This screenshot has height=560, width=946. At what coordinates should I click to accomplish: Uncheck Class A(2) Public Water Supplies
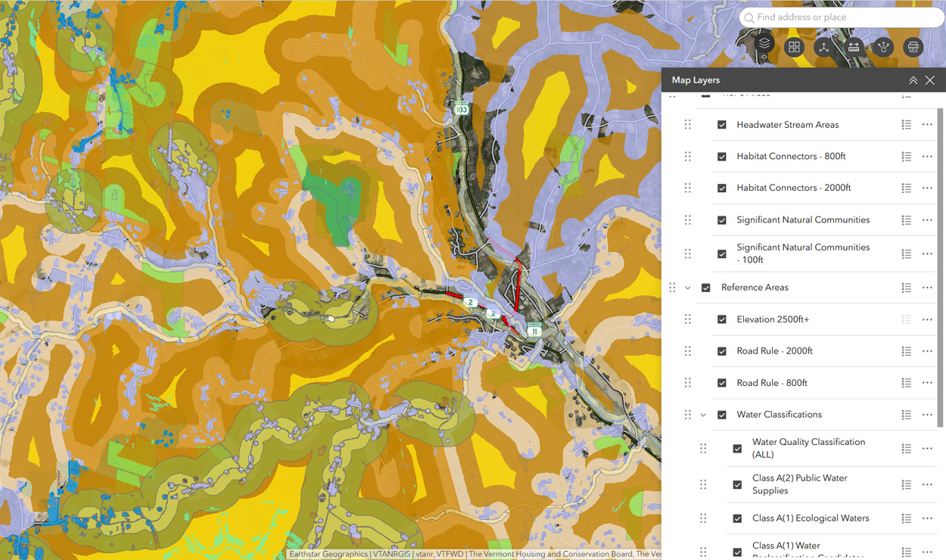737,484
